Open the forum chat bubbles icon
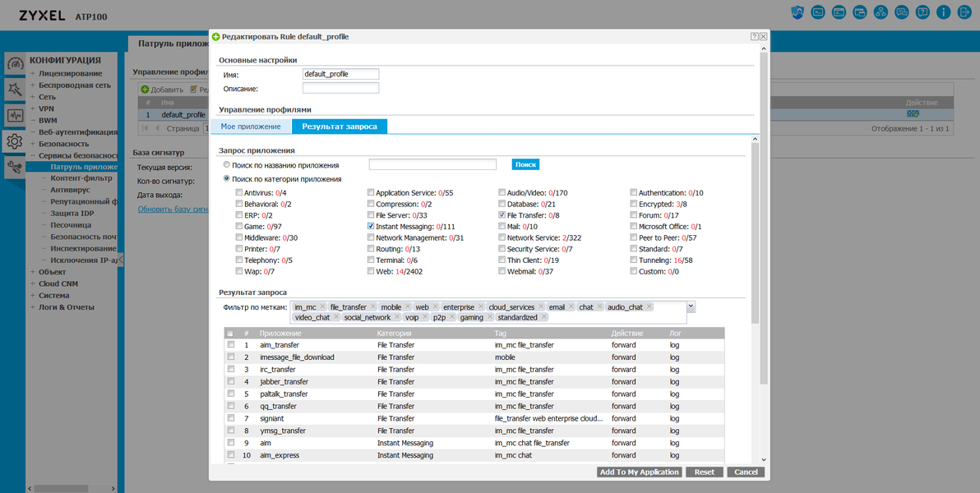Viewport: 980px width, 493px height. (x=901, y=12)
